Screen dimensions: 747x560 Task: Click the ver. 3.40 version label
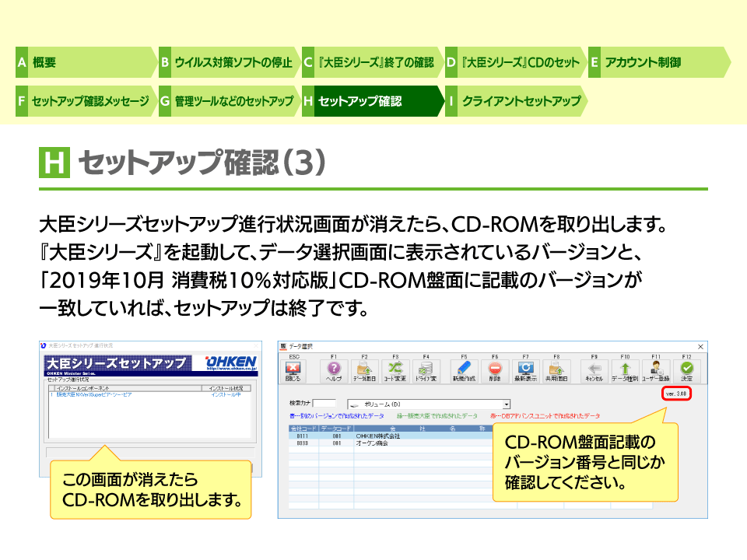(x=676, y=394)
